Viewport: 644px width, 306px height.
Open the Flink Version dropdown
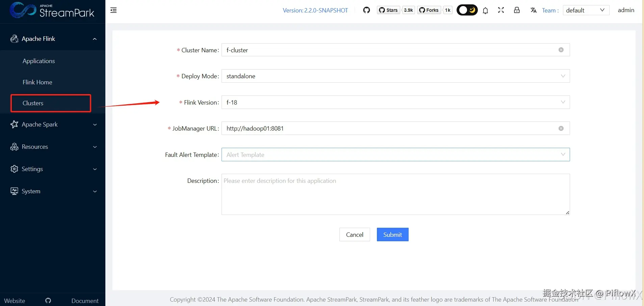395,102
